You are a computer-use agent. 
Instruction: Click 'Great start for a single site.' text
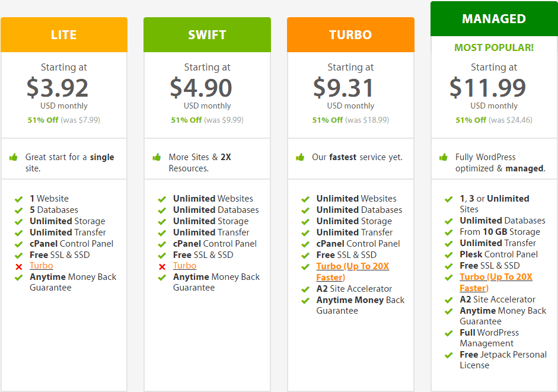coord(70,162)
